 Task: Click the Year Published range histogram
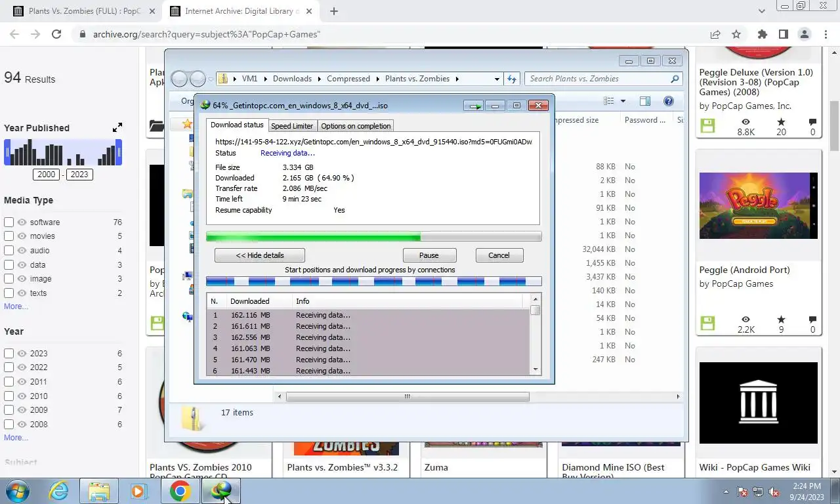tap(63, 152)
